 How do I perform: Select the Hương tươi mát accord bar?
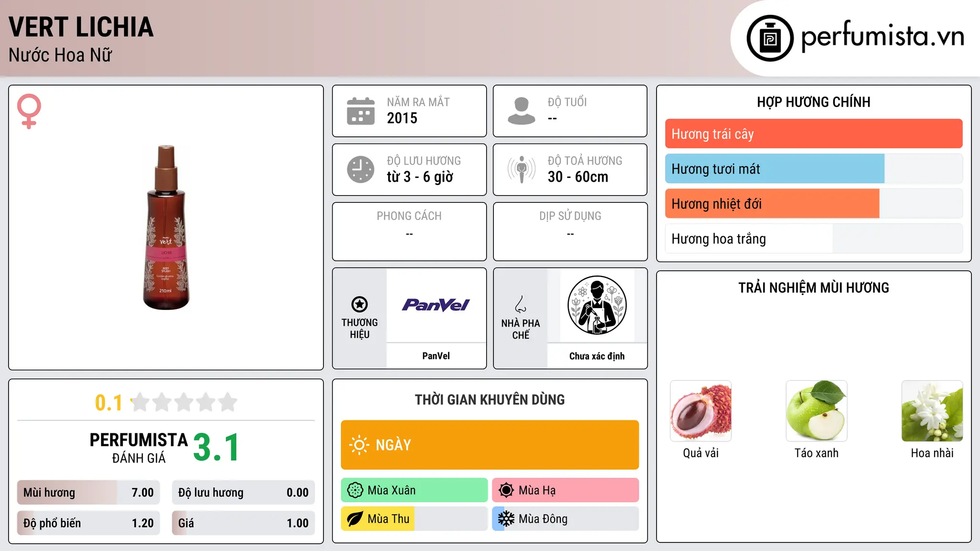click(813, 169)
